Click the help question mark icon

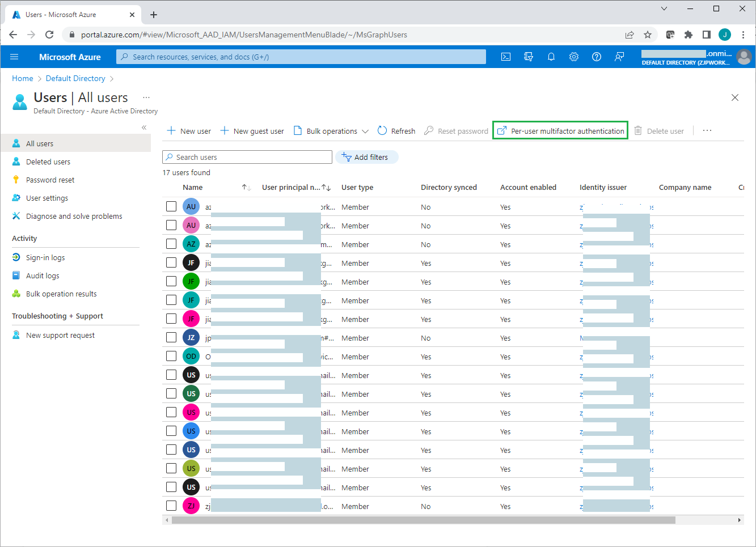pyautogui.click(x=597, y=57)
